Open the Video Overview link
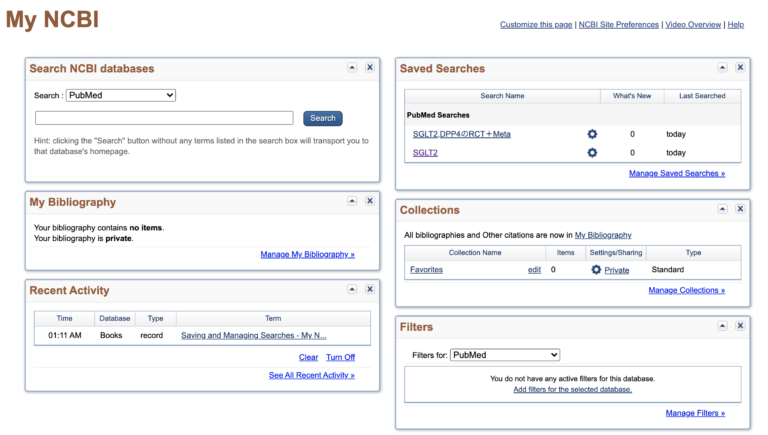 693,24
